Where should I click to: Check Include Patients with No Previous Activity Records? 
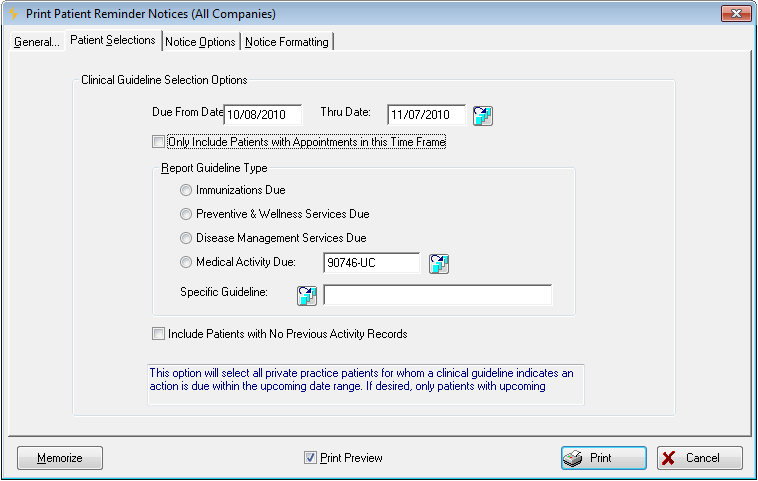coord(158,334)
